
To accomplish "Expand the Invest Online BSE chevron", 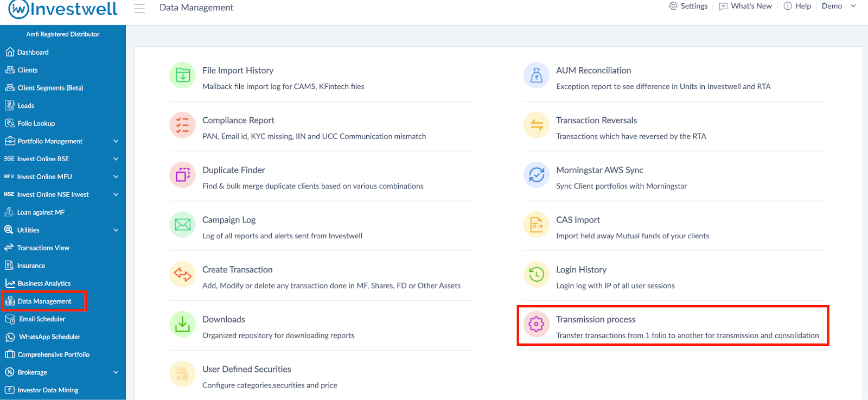I will pos(116,159).
